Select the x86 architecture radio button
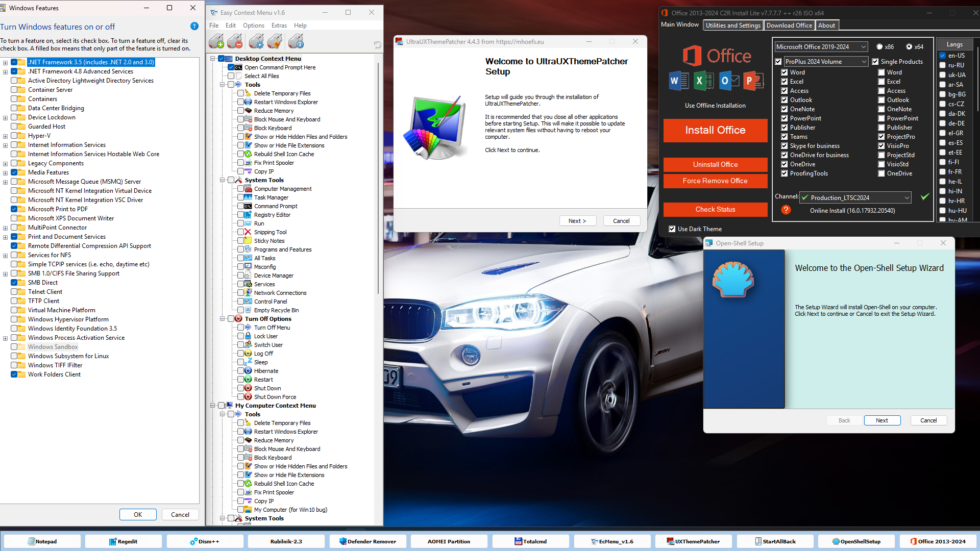 (879, 46)
